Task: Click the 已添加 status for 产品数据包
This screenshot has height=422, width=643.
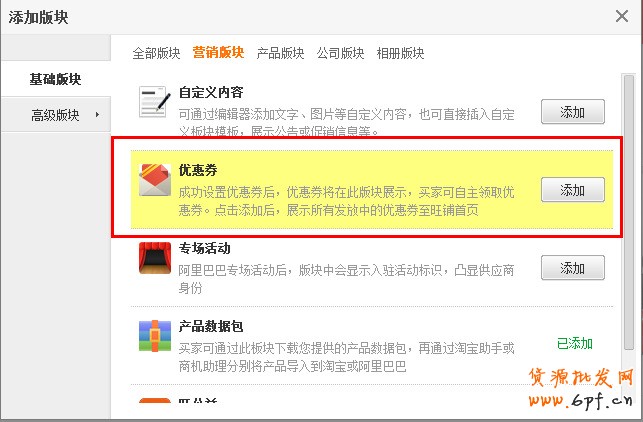Action: pos(575,343)
